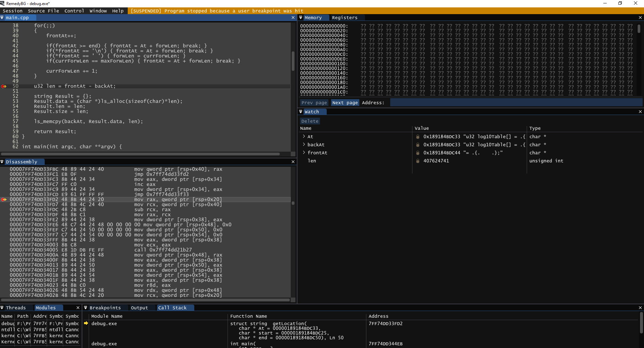This screenshot has width=644, height=348.
Task: Collapse the Watch panel using its triangle
Action: pyautogui.click(x=301, y=112)
